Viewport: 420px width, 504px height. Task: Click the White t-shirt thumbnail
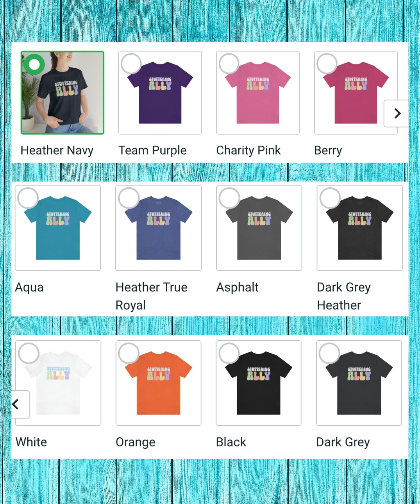[x=58, y=383]
